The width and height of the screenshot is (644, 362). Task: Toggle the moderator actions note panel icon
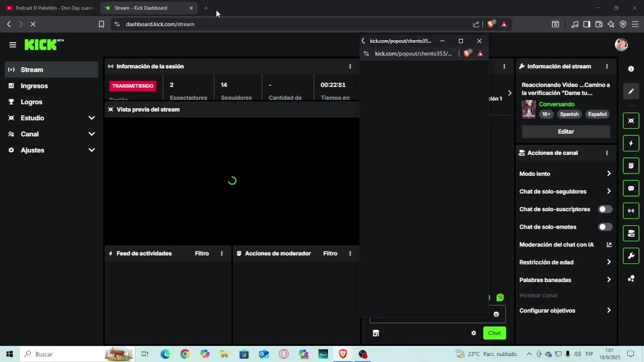click(631, 165)
